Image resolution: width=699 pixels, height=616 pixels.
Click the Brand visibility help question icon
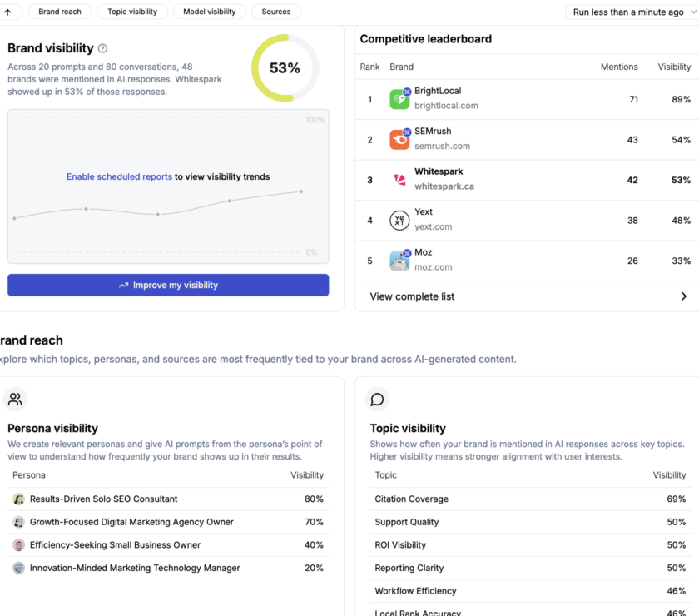[102, 48]
